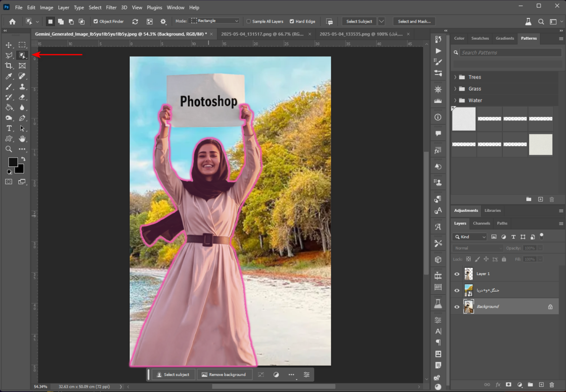566x392 pixels.
Task: Hide the Persian-named smart object layer
Action: click(457, 290)
